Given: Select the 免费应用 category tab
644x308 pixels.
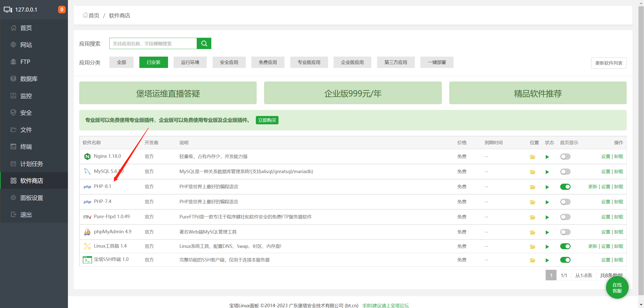Looking at the screenshot, I should point(268,62).
